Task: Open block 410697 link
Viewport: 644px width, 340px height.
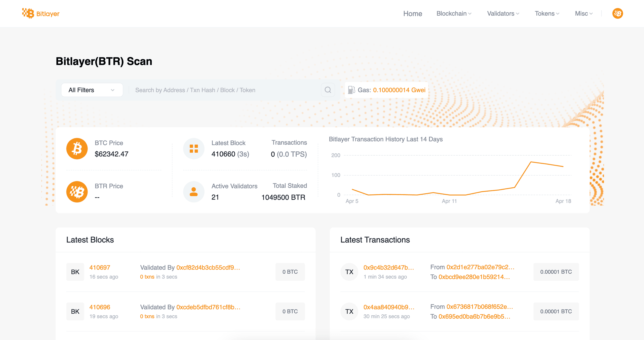Action: [x=100, y=268]
